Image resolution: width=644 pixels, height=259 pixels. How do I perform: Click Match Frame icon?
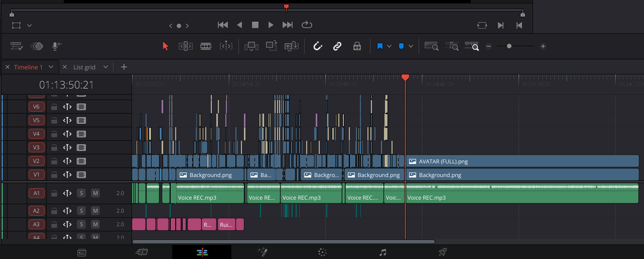coord(482,25)
